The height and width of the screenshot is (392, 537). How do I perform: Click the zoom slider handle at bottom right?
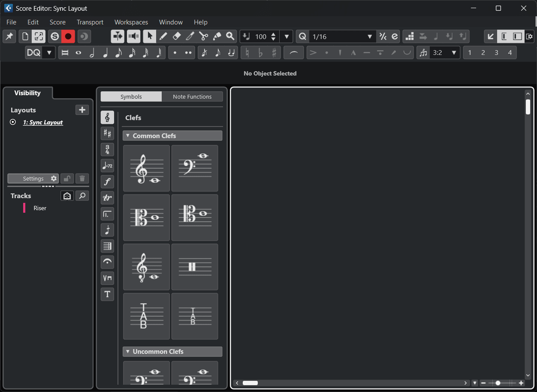point(498,383)
